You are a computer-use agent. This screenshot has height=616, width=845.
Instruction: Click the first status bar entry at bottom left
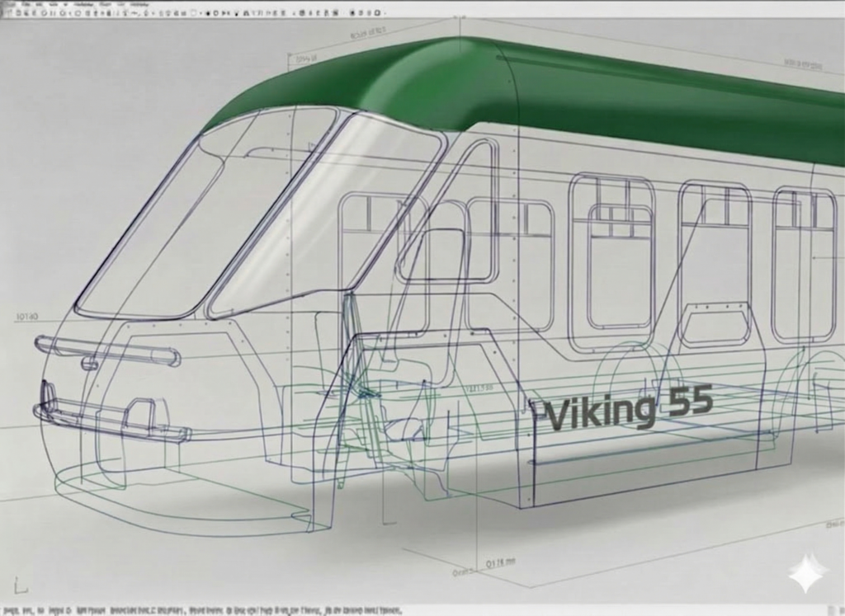point(11,611)
